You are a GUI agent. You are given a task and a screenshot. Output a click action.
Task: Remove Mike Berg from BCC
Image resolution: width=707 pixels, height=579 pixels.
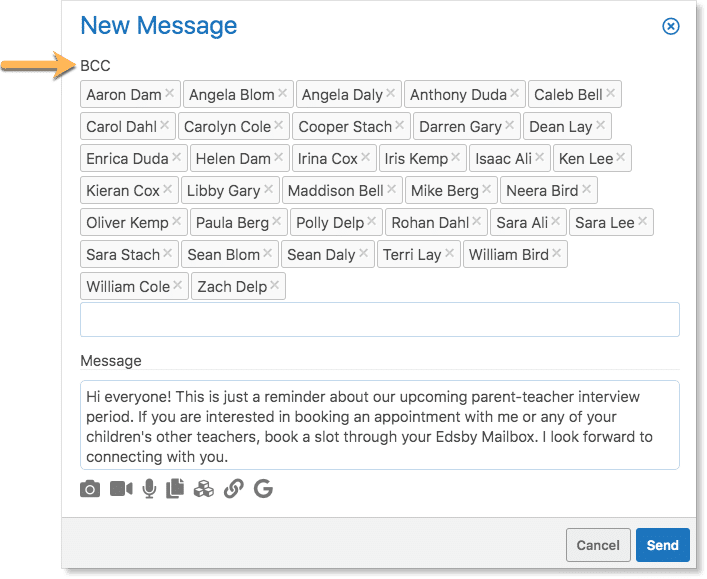486,189
